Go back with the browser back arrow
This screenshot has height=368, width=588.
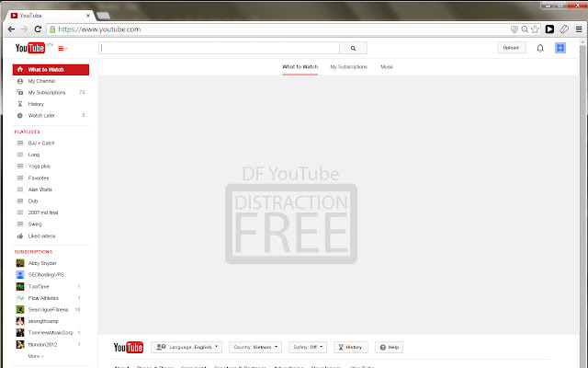click(11, 29)
